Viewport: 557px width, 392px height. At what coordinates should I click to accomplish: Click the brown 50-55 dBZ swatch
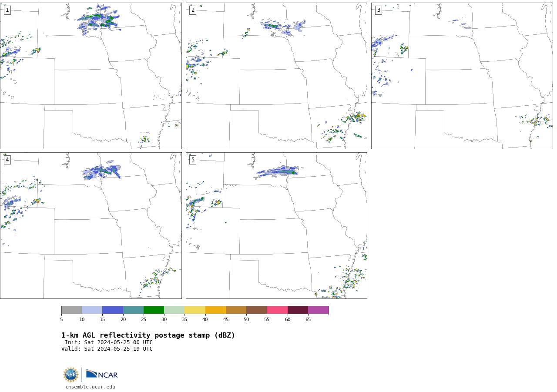(256, 310)
